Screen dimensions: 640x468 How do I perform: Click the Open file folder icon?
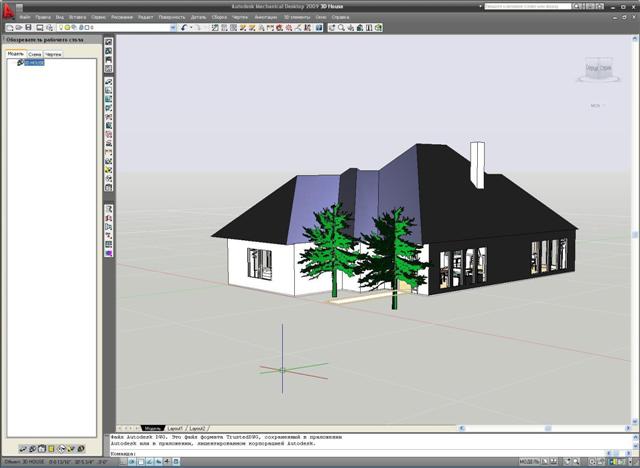pos(19,28)
